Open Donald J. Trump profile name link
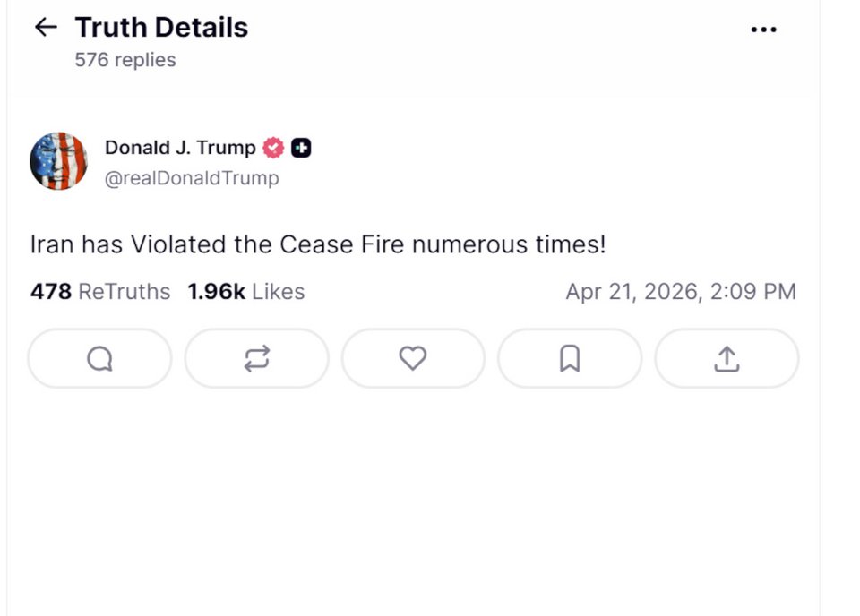Viewport: 860px width, 616px height. coord(180,148)
